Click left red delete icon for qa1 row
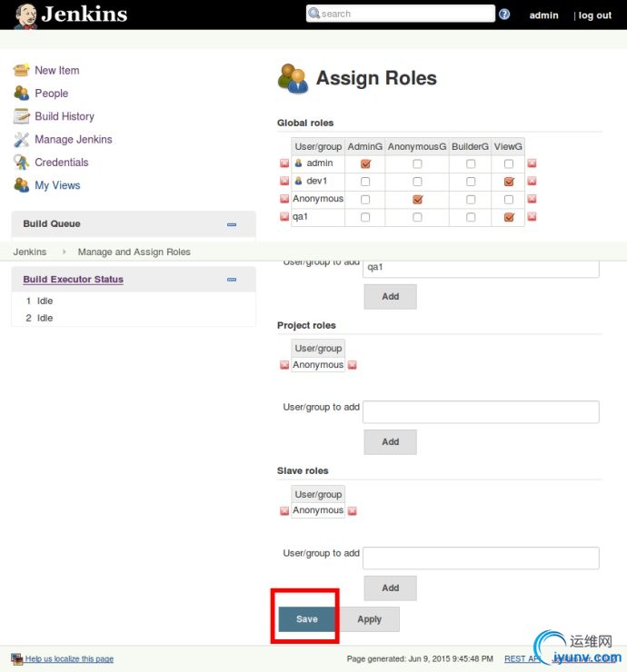This screenshot has width=627, height=672. [284, 216]
